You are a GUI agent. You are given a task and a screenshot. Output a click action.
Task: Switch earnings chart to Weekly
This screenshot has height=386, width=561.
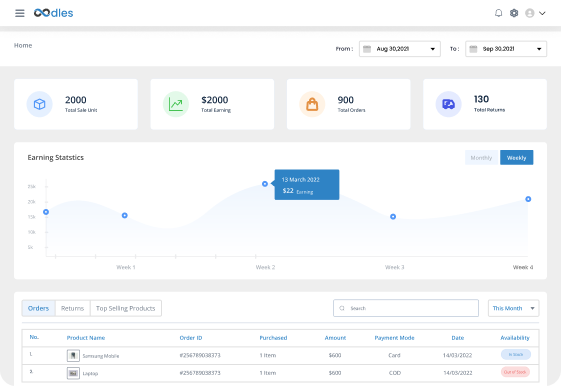(x=517, y=158)
